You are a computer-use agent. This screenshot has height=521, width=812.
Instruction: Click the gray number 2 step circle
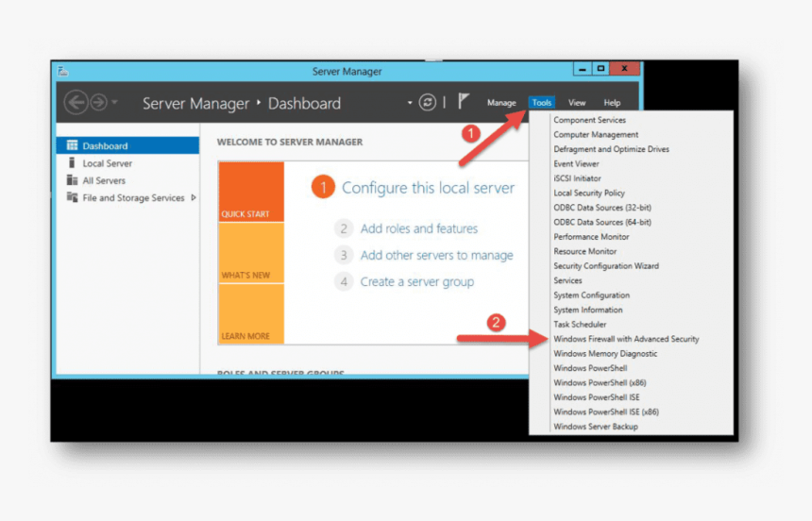coord(344,228)
